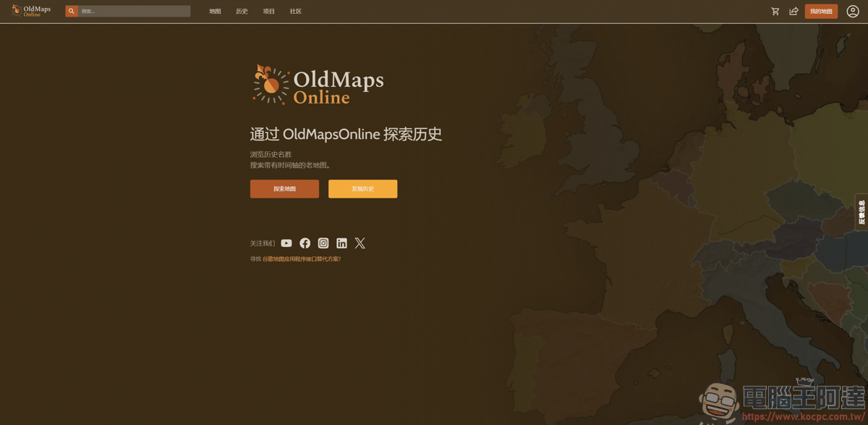Image resolution: width=868 pixels, height=425 pixels.
Task: Click the large OldMaps Online hero logo
Action: [x=318, y=85]
